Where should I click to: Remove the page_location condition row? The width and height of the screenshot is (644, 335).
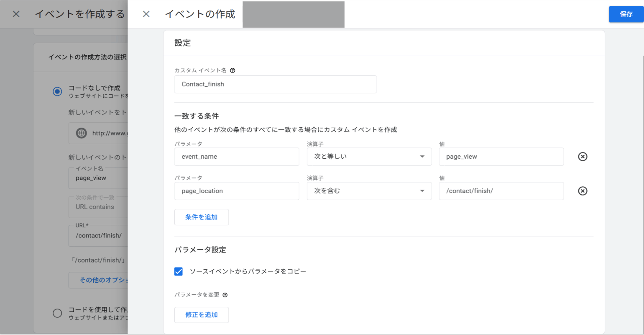583,191
